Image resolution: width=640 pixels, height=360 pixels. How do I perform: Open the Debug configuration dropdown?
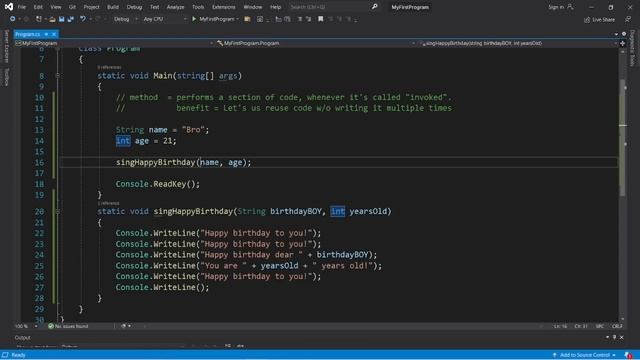point(125,19)
